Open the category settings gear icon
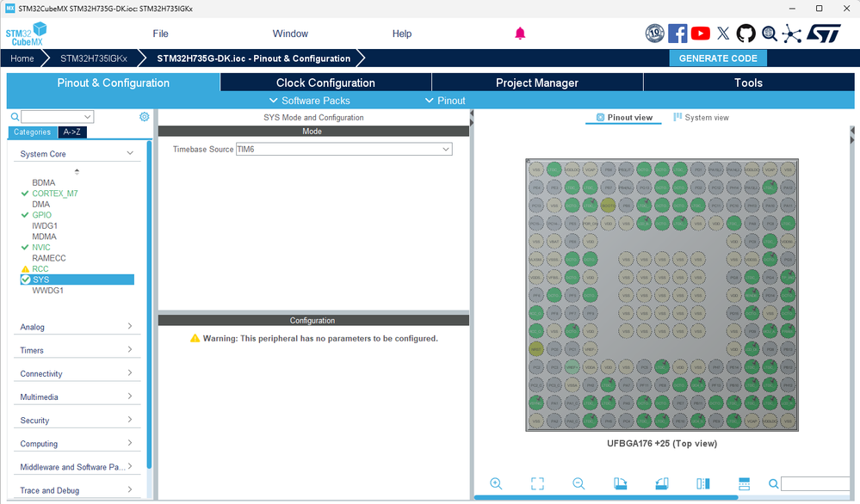This screenshot has width=860, height=504. 145,117
